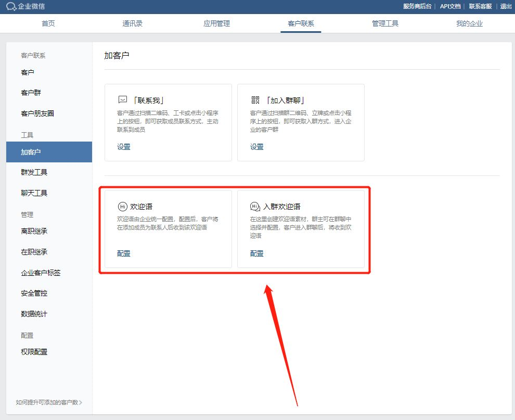Image resolution: width=515 pixels, height=420 pixels.
Task: Click the 入群欢迎语 Hi bubble icon
Action: point(255,206)
